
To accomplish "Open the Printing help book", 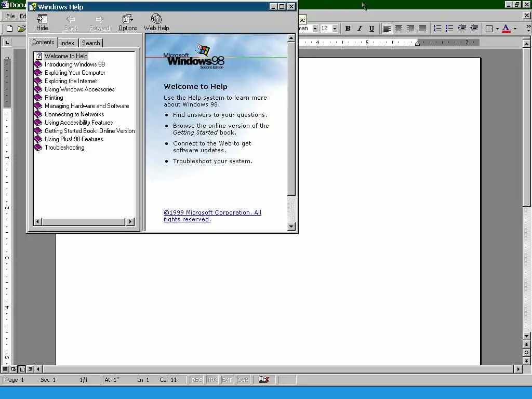I will tap(54, 98).
